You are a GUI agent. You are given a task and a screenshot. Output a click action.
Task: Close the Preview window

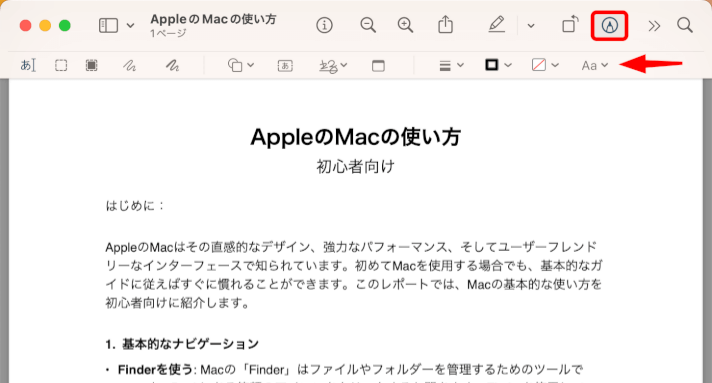coord(25,25)
